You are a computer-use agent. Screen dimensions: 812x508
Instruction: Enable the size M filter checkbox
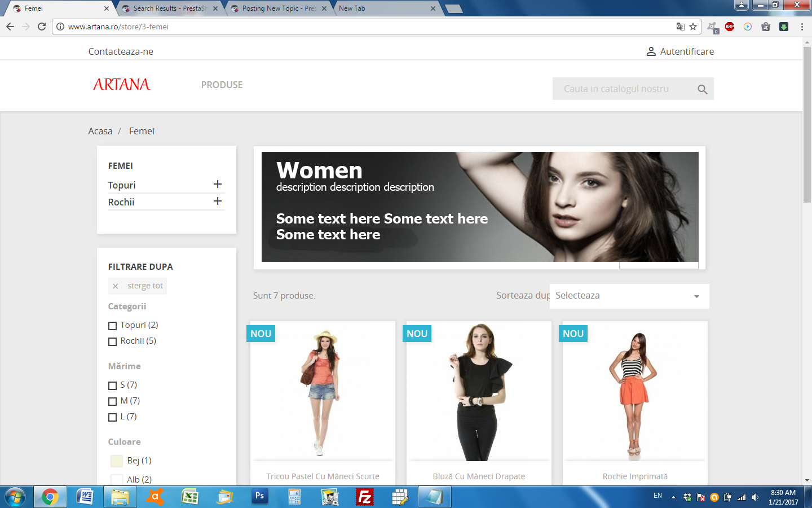pyautogui.click(x=112, y=401)
